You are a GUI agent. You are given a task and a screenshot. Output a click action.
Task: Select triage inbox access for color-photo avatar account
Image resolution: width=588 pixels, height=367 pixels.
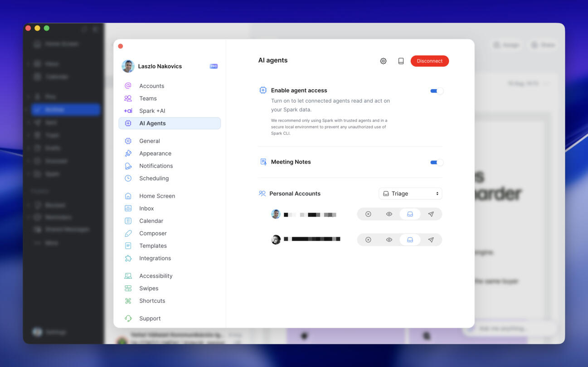click(x=410, y=214)
